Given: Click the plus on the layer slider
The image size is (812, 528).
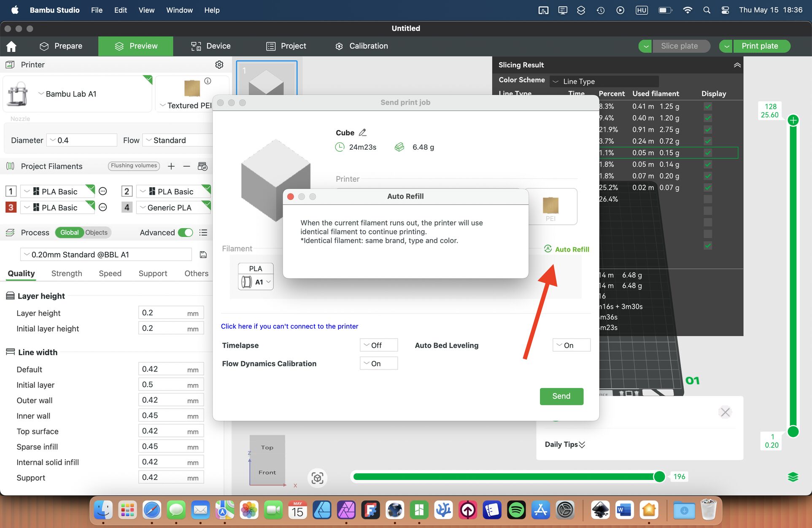Looking at the screenshot, I should (x=793, y=120).
